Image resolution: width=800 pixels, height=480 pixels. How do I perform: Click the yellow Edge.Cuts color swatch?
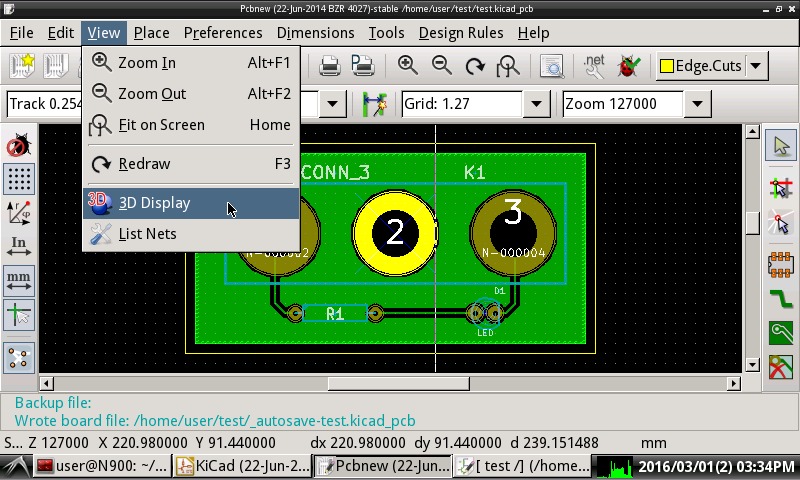(666, 66)
